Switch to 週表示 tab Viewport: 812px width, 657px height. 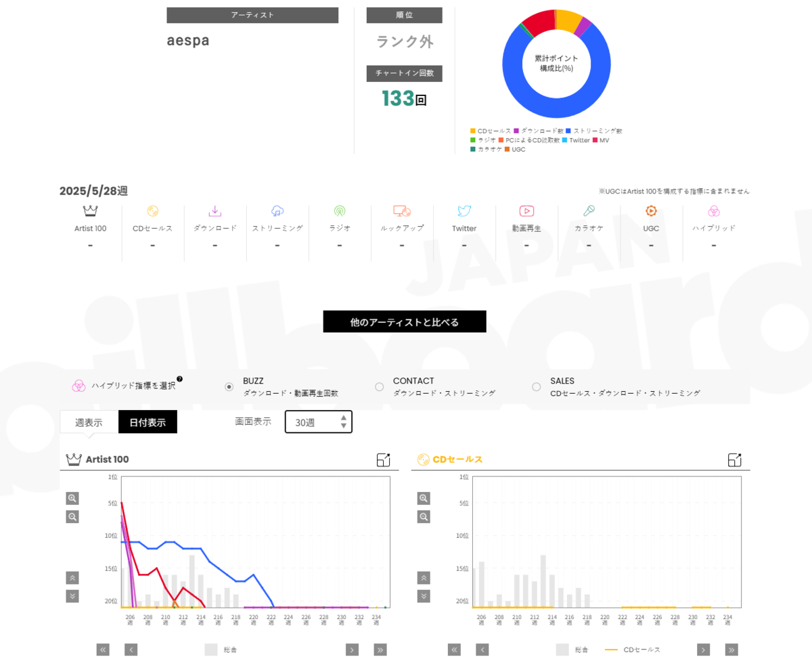(89, 422)
